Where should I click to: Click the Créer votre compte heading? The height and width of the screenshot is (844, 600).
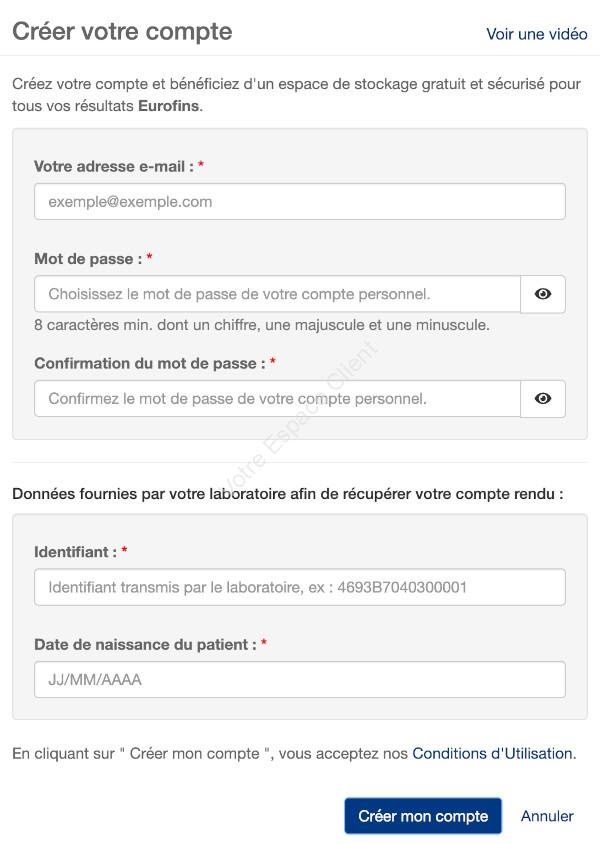122,31
